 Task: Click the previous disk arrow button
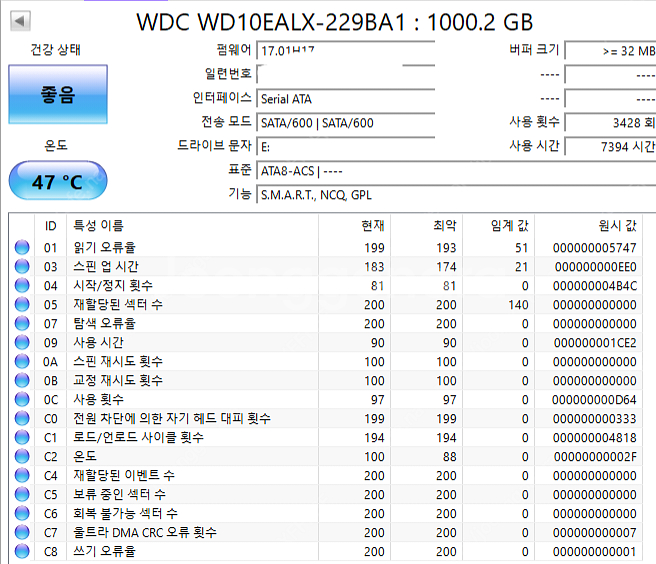coord(20,21)
